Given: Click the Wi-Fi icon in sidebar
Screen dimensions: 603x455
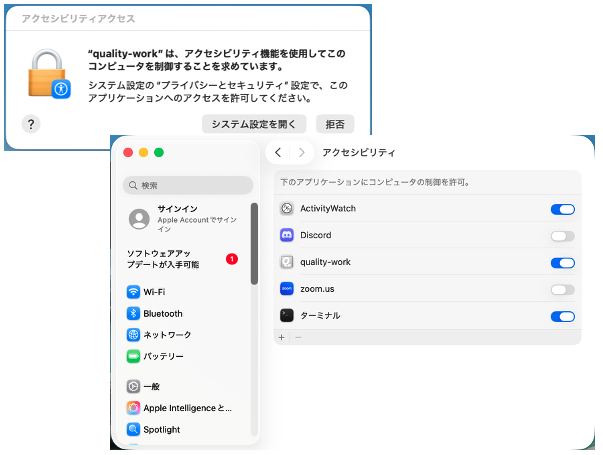Looking at the screenshot, I should pyautogui.click(x=133, y=292).
